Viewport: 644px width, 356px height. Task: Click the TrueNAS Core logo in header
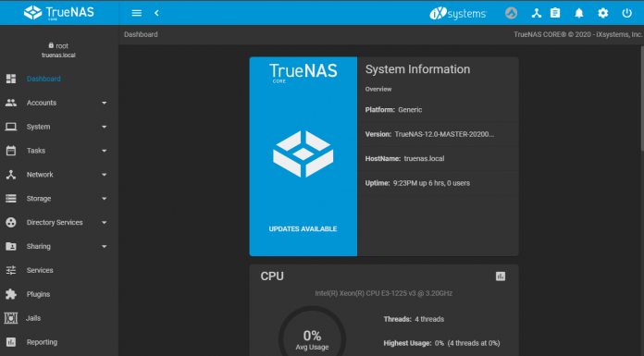[58, 13]
